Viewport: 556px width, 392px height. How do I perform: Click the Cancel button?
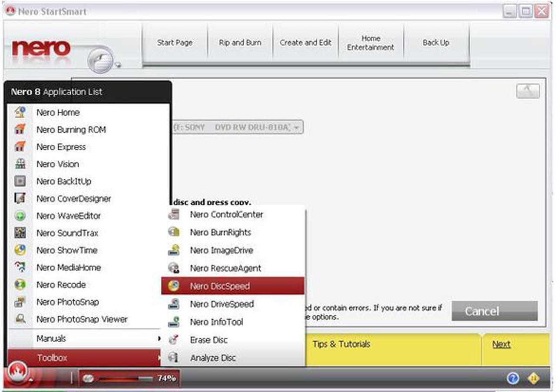(x=494, y=311)
